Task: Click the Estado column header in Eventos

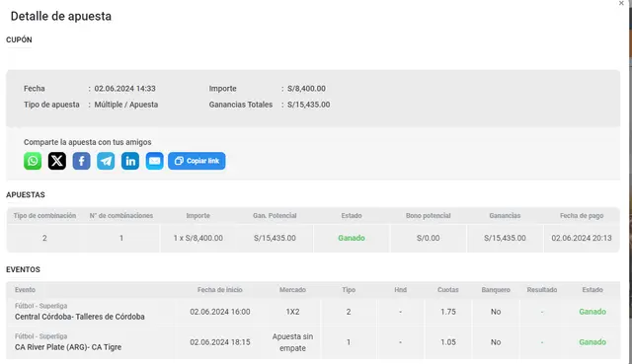Action: click(x=592, y=290)
